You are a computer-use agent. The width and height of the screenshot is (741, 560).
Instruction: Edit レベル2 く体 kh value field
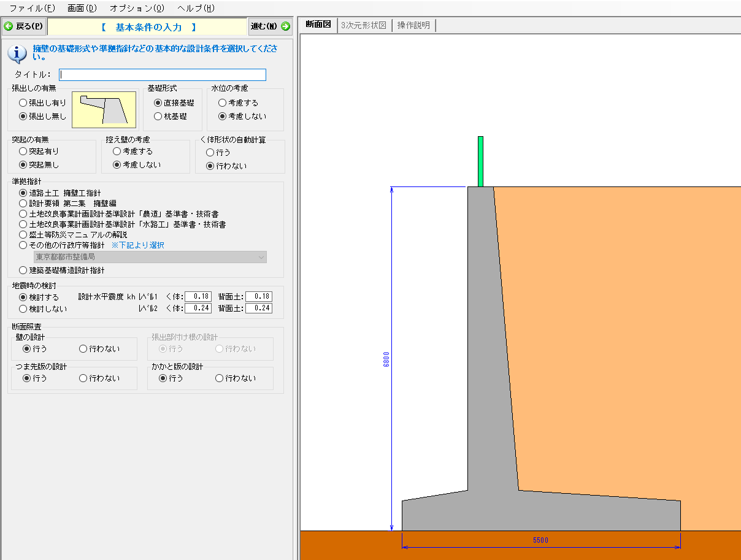[198, 309]
